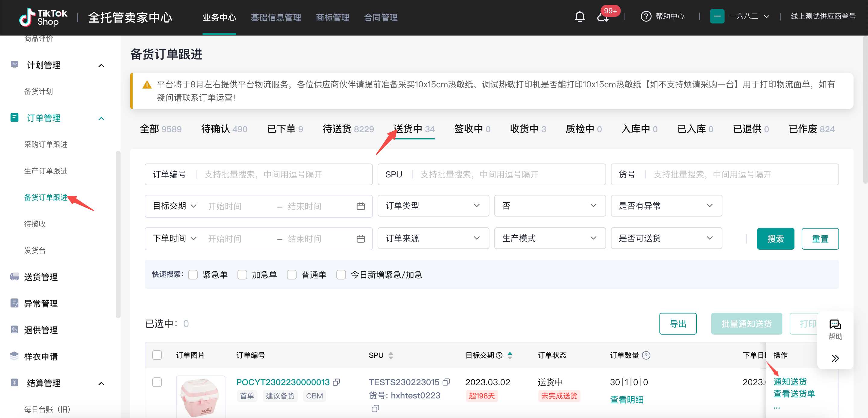Open the cloud download center icon
The width and height of the screenshot is (868, 418).
click(x=603, y=17)
